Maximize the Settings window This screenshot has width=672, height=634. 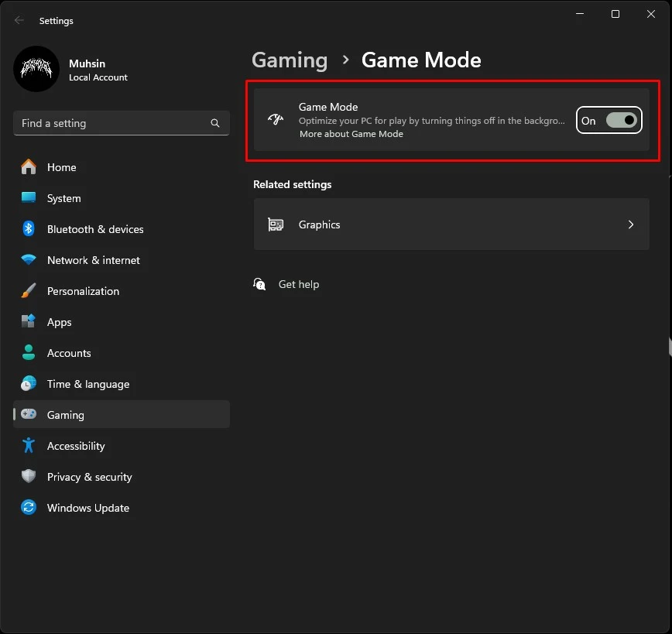click(x=615, y=14)
